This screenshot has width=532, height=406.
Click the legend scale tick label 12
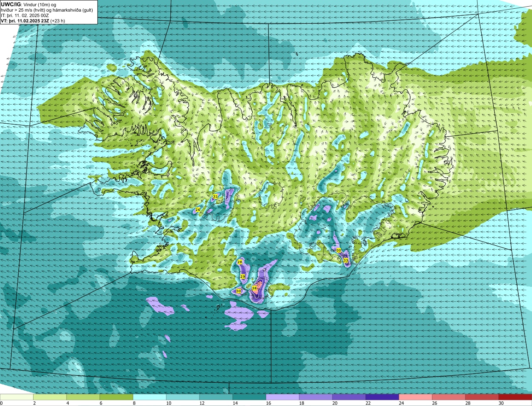(202, 403)
